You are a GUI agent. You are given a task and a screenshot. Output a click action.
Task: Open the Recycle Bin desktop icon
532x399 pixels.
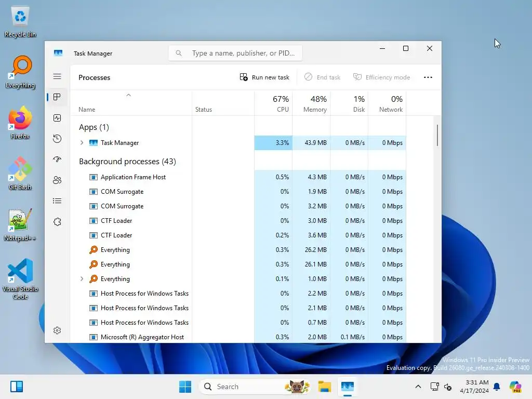(x=20, y=21)
